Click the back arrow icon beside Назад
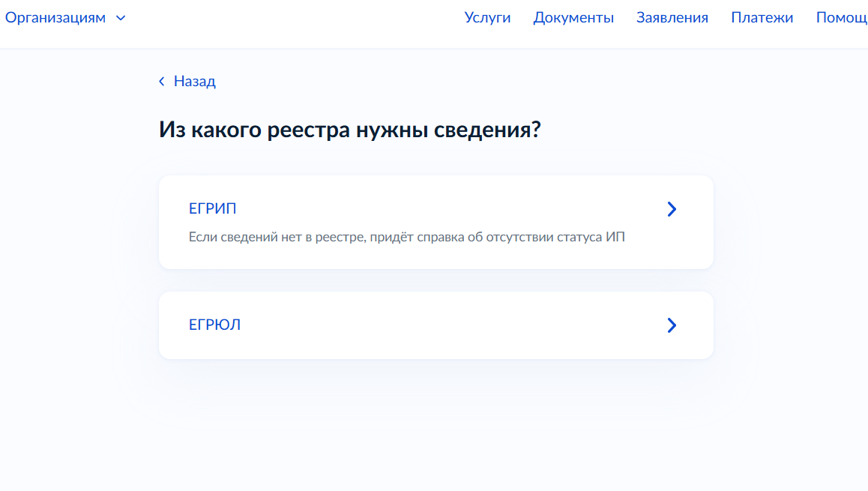Viewport: 868px width, 491px height. tap(162, 82)
